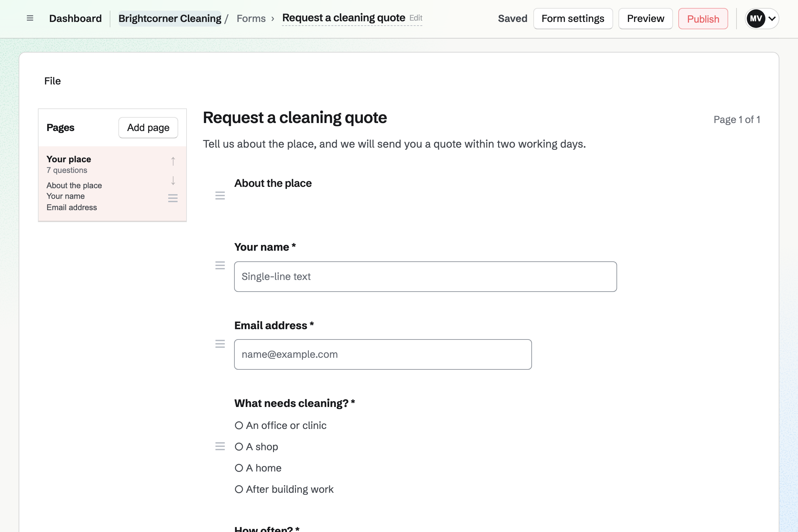Viewport: 798px width, 532px height.
Task: Click the main 'Request a cleaning quote' heading
Action: pos(295,118)
